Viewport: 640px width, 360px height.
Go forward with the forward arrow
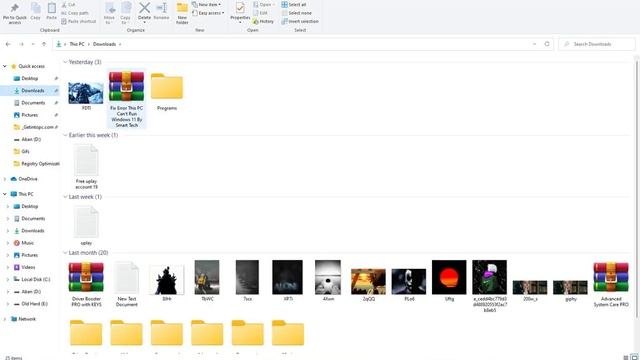(x=22, y=44)
